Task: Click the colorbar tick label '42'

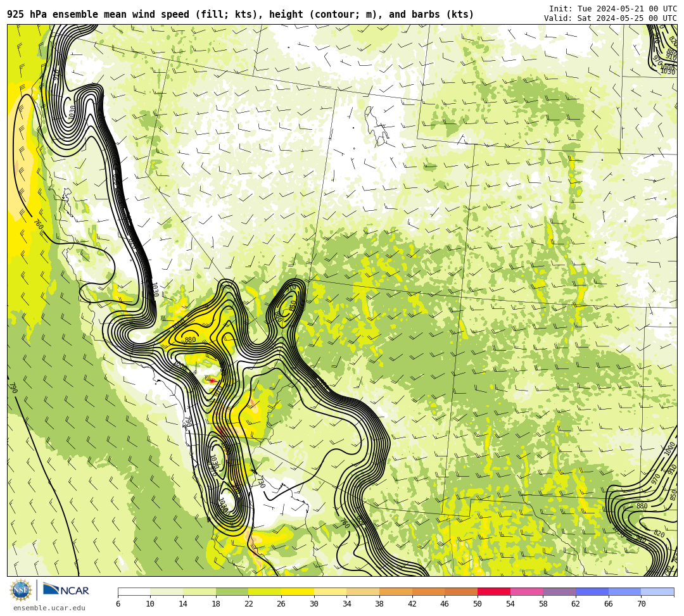Action: pyautogui.click(x=412, y=604)
